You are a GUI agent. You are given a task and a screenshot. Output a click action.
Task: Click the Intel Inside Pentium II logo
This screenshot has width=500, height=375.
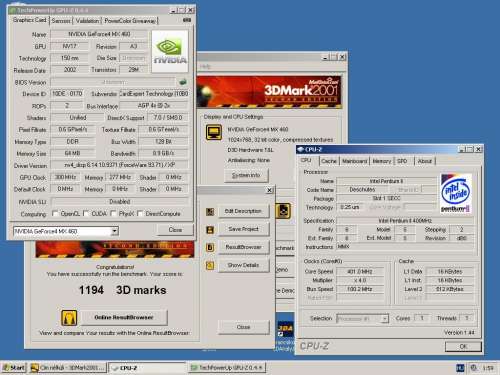click(x=456, y=193)
